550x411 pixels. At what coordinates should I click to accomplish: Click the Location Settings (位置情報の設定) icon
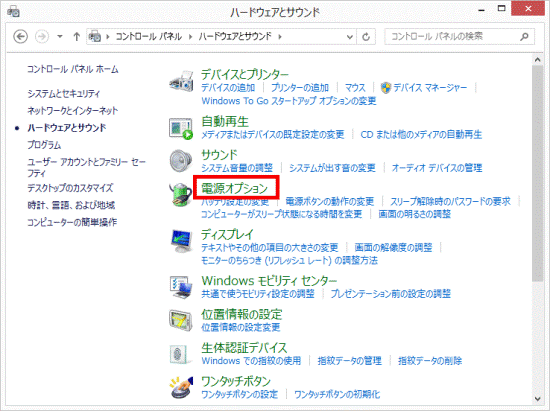click(181, 321)
